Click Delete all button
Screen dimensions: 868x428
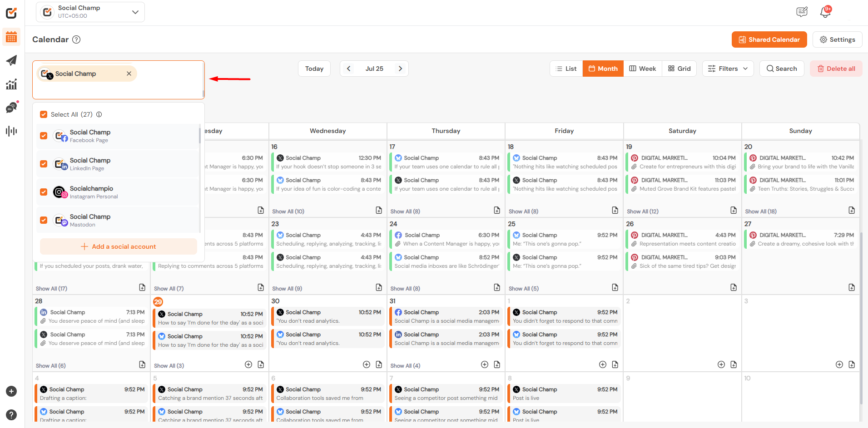click(x=836, y=69)
